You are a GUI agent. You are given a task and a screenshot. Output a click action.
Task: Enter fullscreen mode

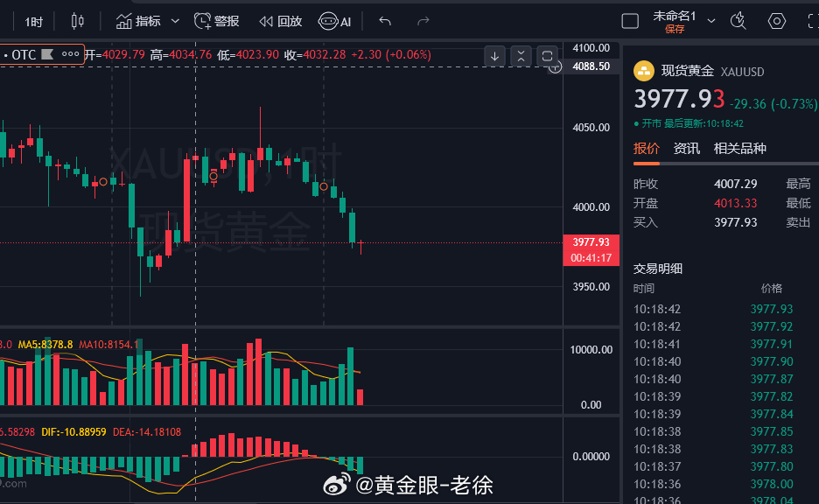coord(813,21)
